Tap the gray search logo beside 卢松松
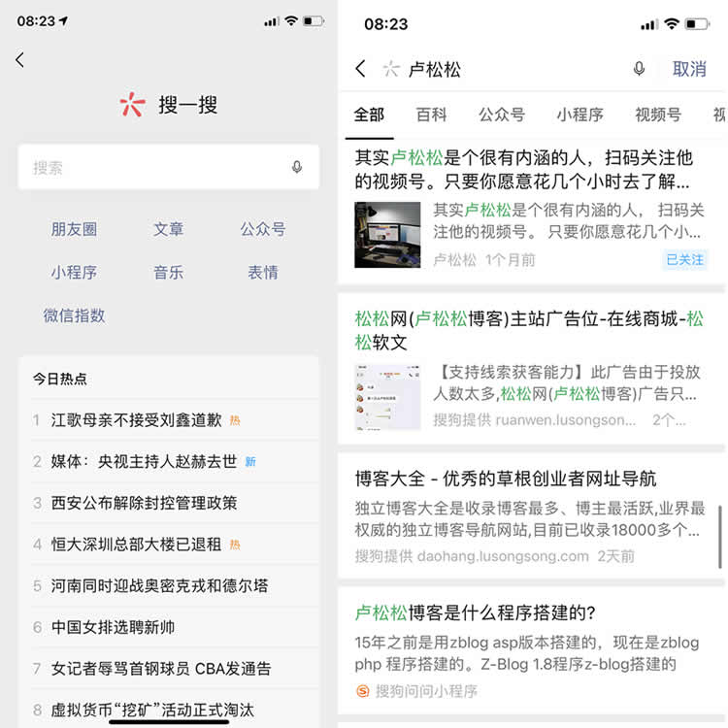This screenshot has width=728, height=728. (x=391, y=69)
